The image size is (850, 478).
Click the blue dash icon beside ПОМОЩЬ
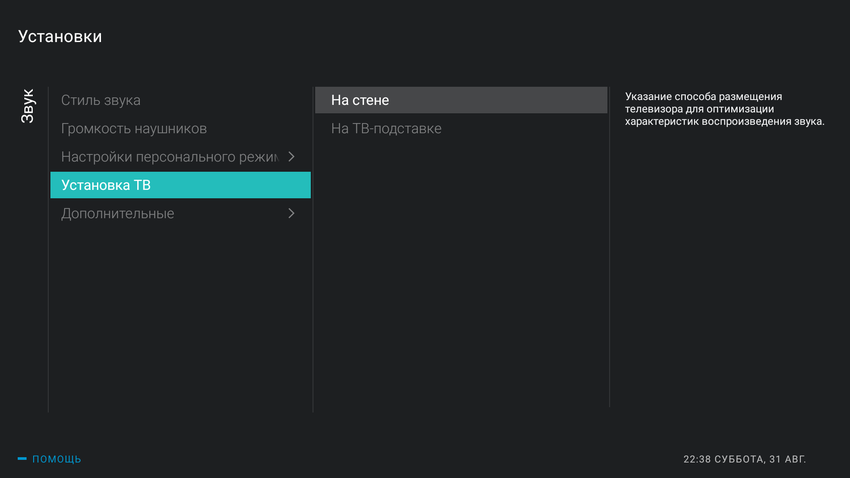[x=22, y=459]
